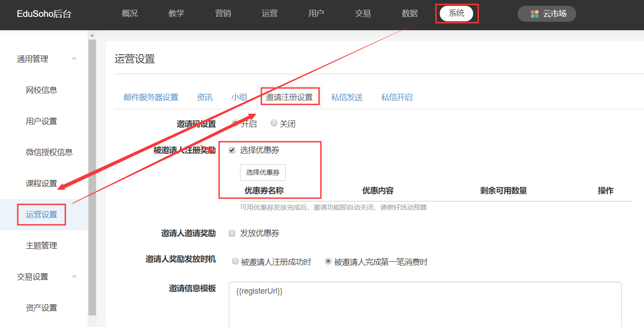Uncheck the 选择优惠券 checkbox
Image resolution: width=644 pixels, height=327 pixels.
point(232,150)
